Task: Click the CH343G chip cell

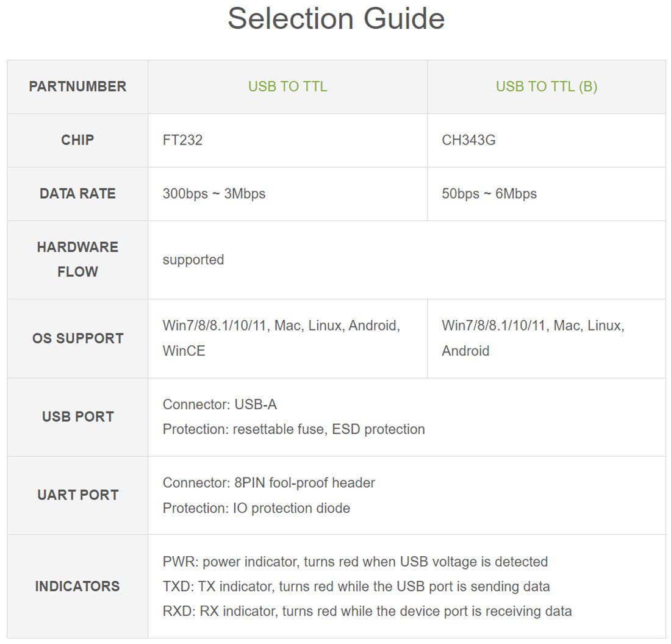Action: coord(468,140)
